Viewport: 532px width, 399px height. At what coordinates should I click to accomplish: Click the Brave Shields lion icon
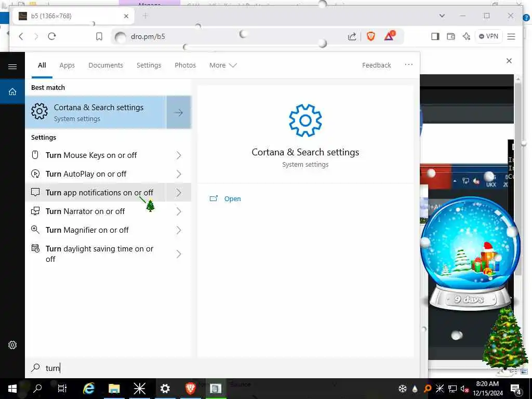tap(371, 36)
